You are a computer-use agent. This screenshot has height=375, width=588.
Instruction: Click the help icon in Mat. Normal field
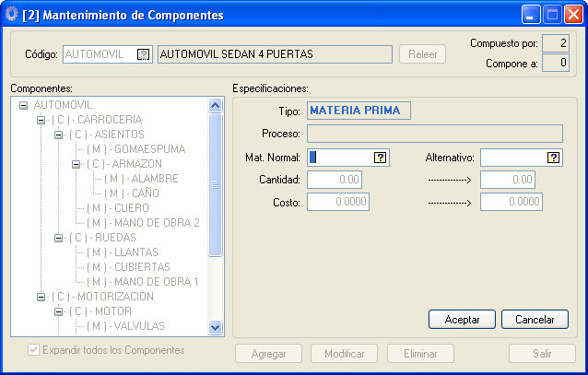pos(380,158)
